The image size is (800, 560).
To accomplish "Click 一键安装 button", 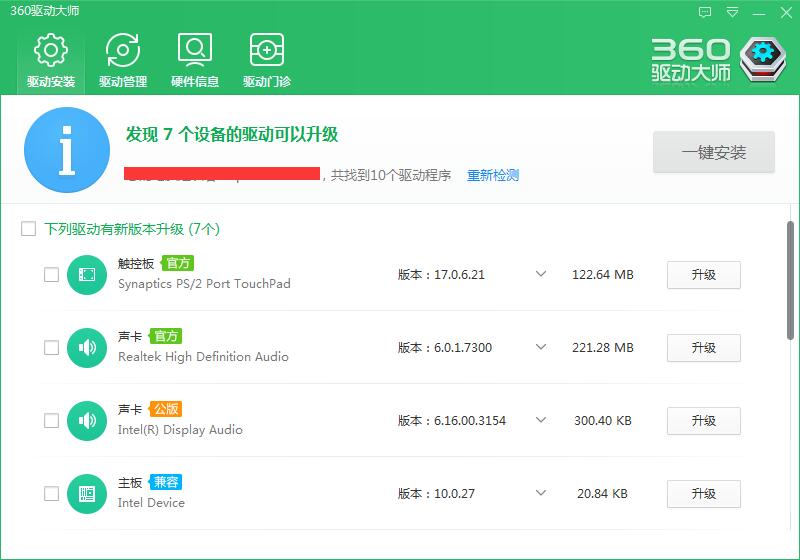I will coord(714,152).
